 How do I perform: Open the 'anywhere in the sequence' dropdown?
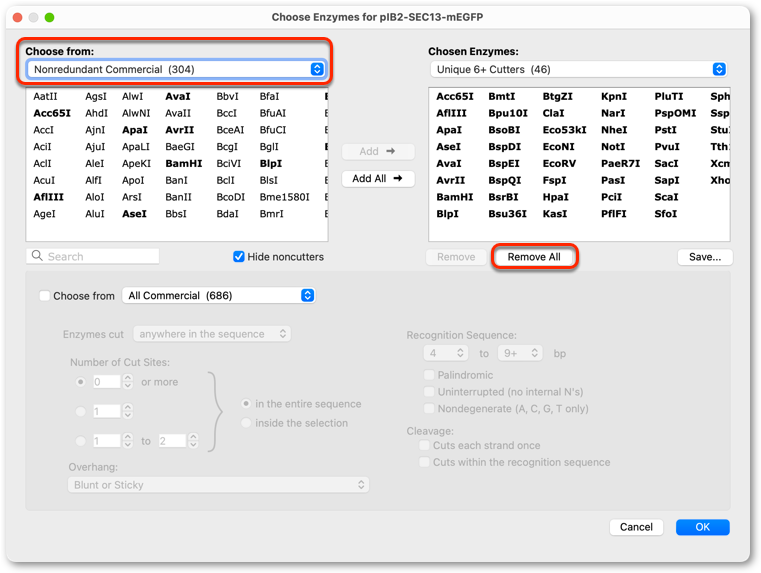tap(212, 334)
